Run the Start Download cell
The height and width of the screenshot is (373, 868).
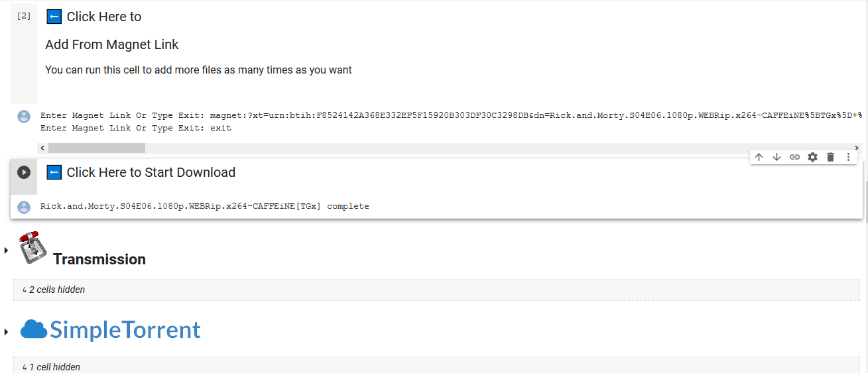pos(24,172)
